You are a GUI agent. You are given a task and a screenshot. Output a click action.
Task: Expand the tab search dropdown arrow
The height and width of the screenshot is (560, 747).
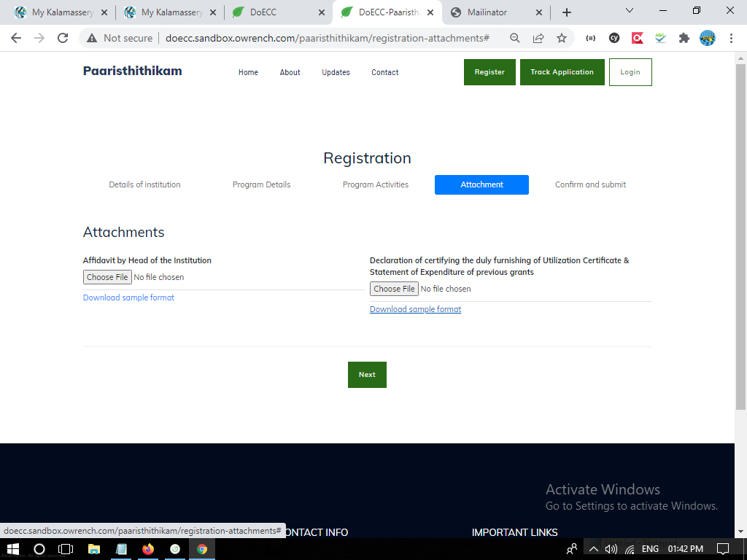[x=630, y=11]
